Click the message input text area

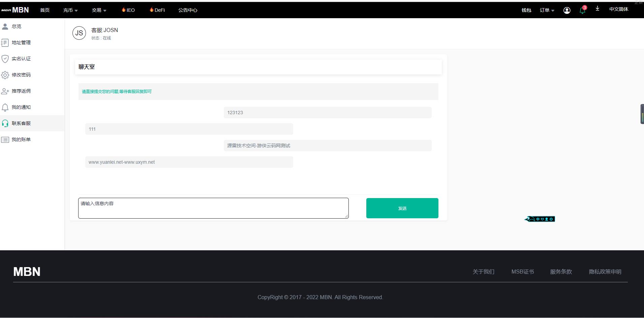pyautogui.click(x=213, y=208)
